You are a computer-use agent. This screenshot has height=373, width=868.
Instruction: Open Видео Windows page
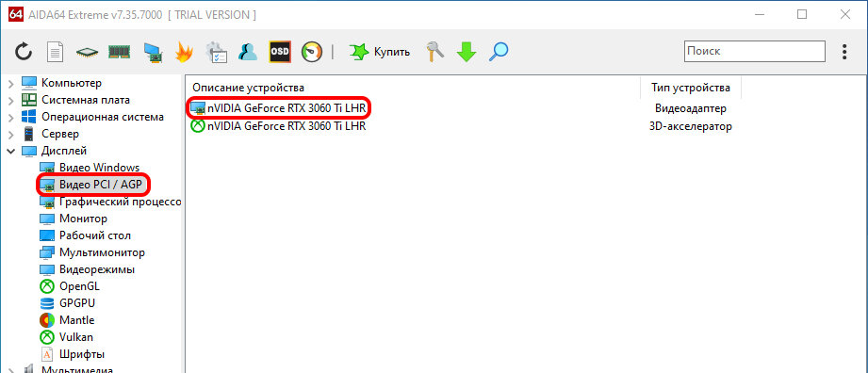[x=99, y=167]
